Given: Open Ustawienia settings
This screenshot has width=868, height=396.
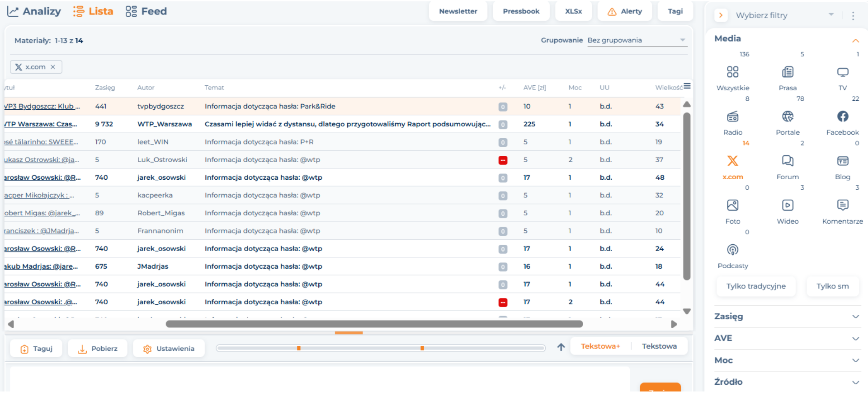Looking at the screenshot, I should point(169,349).
